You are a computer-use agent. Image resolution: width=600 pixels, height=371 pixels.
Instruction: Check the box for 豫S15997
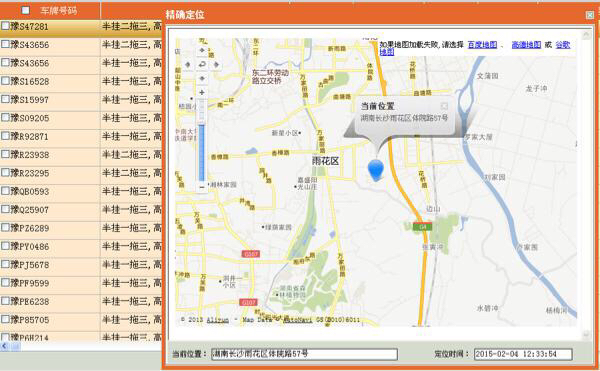point(5,99)
